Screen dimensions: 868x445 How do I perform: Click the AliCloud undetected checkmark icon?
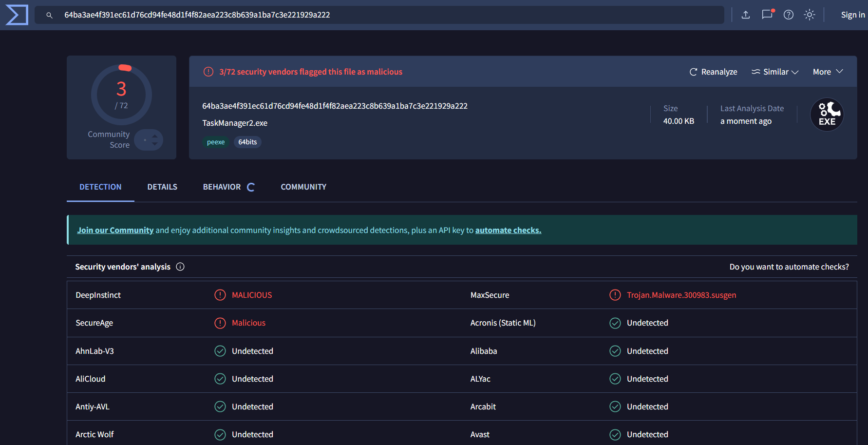[x=220, y=379]
